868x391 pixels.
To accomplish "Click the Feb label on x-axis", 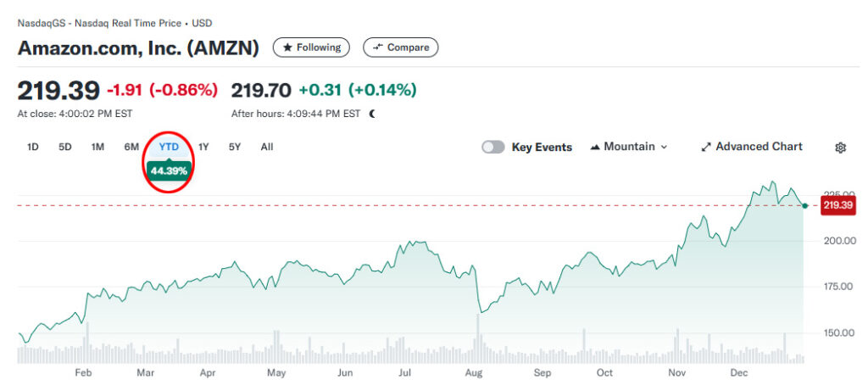I will coord(83,373).
